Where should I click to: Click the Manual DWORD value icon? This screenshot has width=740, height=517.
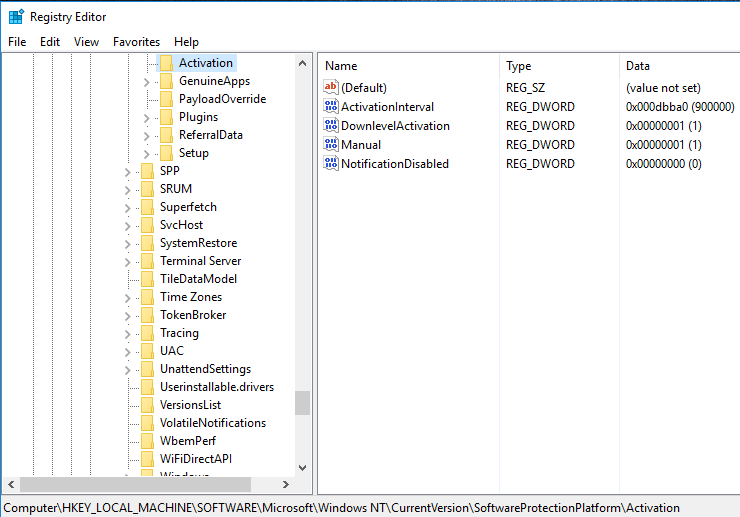[331, 144]
